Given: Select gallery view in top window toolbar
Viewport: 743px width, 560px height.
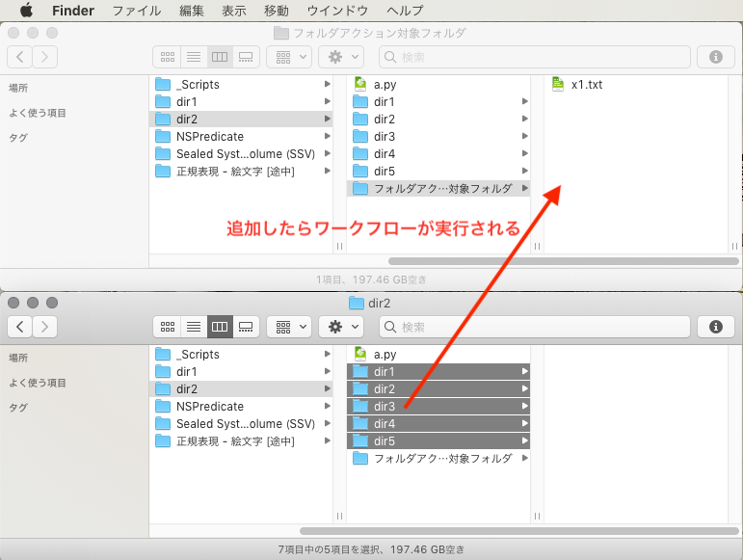Looking at the screenshot, I should 245,57.
